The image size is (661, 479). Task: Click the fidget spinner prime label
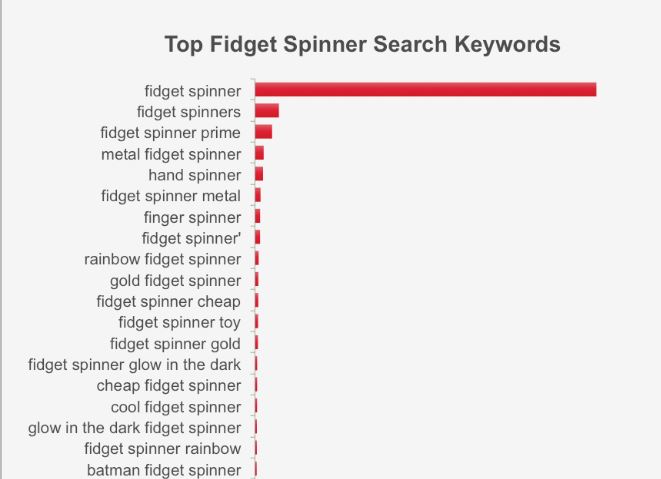click(x=170, y=133)
